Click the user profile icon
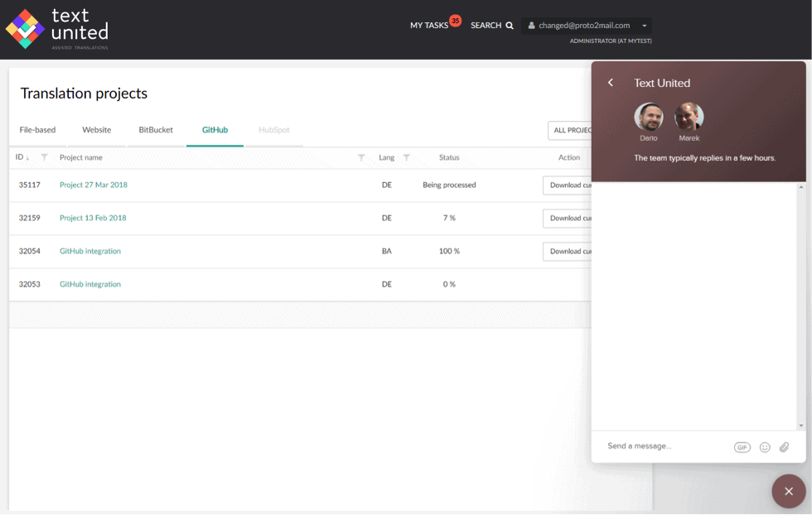Image resolution: width=812 pixels, height=515 pixels. 531,26
